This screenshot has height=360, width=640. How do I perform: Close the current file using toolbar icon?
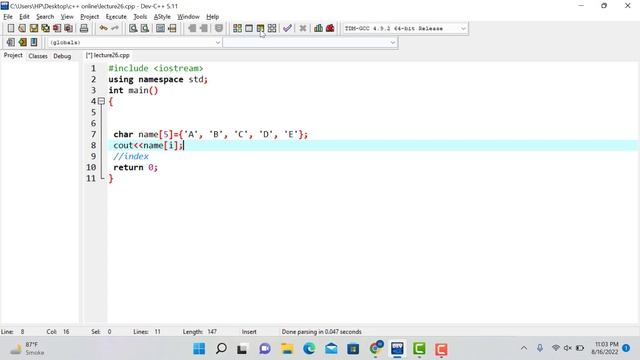[x=57, y=28]
